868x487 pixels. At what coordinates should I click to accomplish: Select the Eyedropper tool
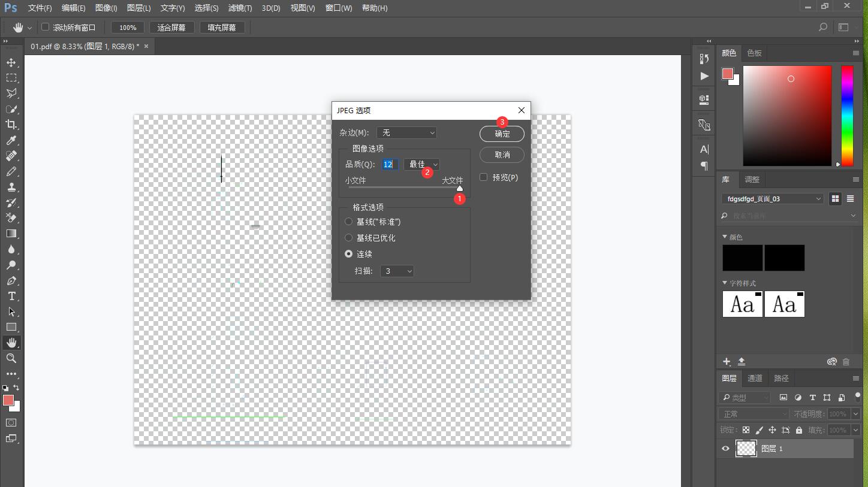point(11,140)
